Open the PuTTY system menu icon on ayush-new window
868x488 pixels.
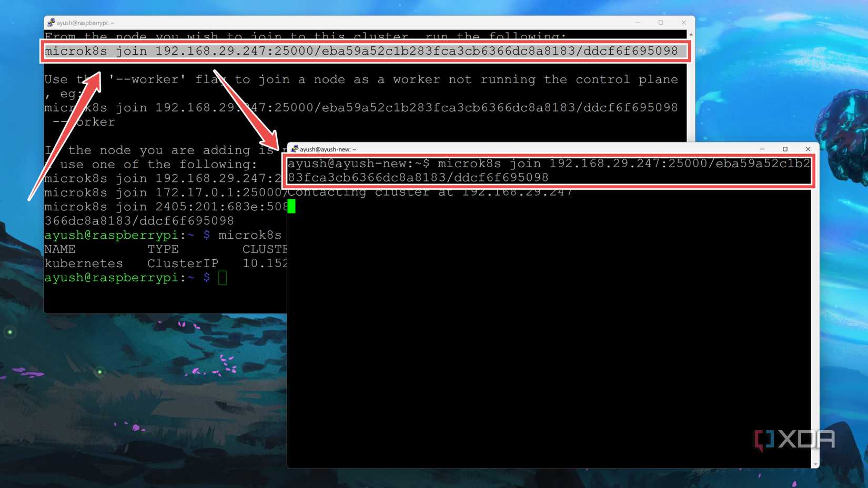[x=296, y=149]
